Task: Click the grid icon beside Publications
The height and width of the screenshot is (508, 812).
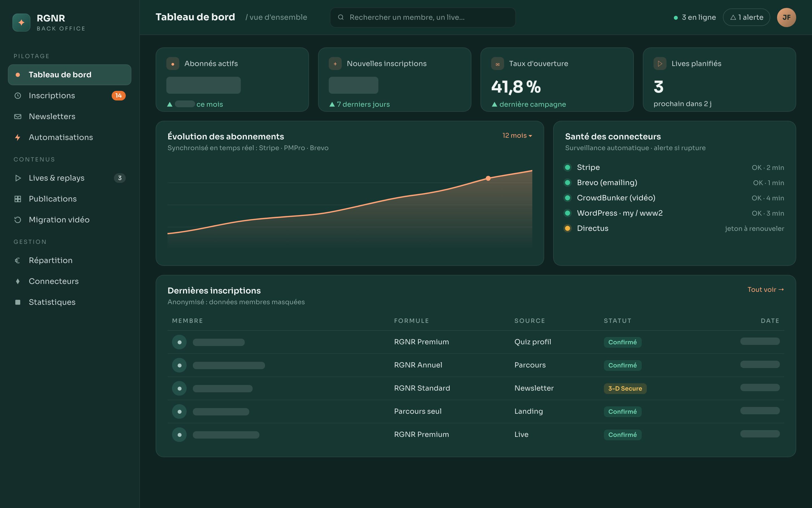Action: point(18,199)
